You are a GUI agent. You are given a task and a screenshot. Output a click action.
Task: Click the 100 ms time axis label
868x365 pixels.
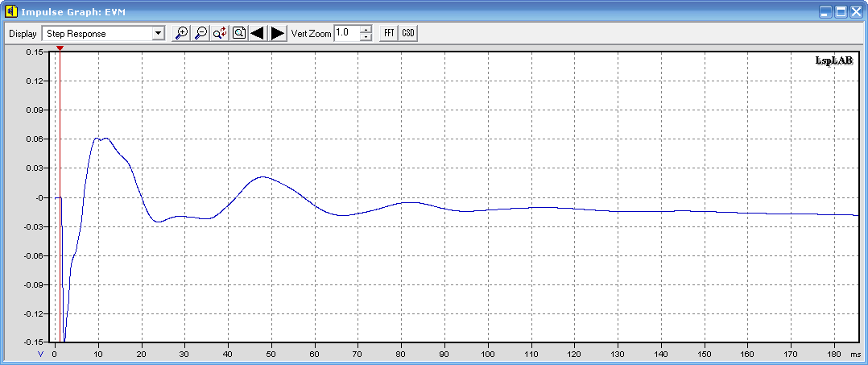(x=488, y=353)
